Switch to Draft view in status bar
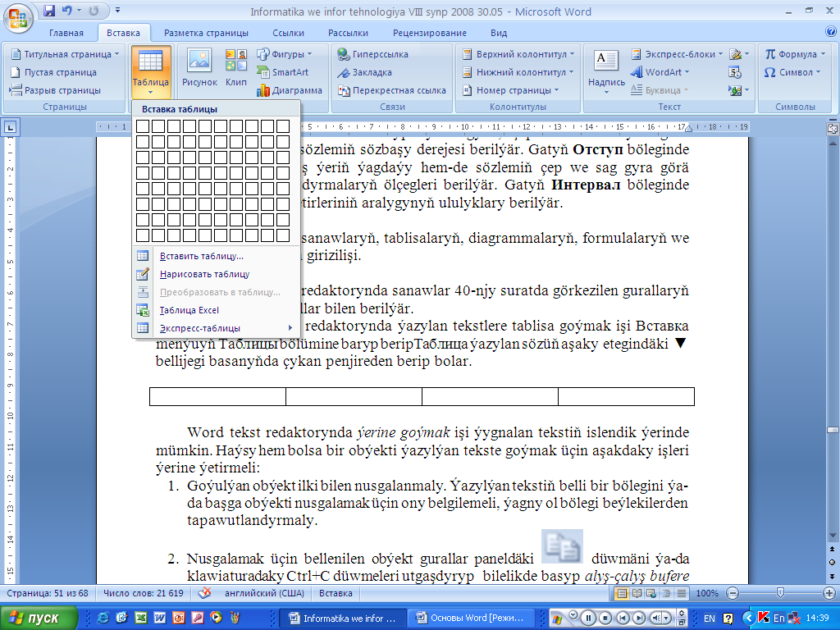 [682, 593]
